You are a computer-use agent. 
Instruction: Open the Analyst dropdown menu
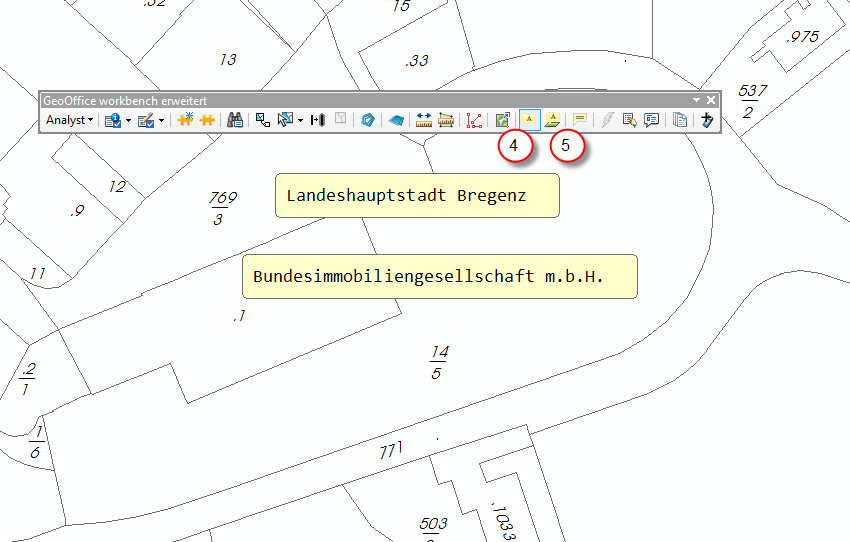(69, 120)
